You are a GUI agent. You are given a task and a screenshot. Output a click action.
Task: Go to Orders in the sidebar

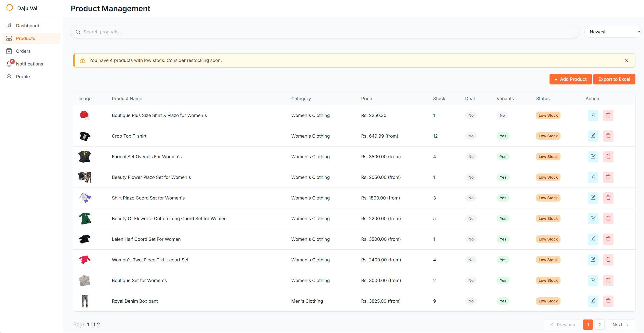[x=31, y=51]
